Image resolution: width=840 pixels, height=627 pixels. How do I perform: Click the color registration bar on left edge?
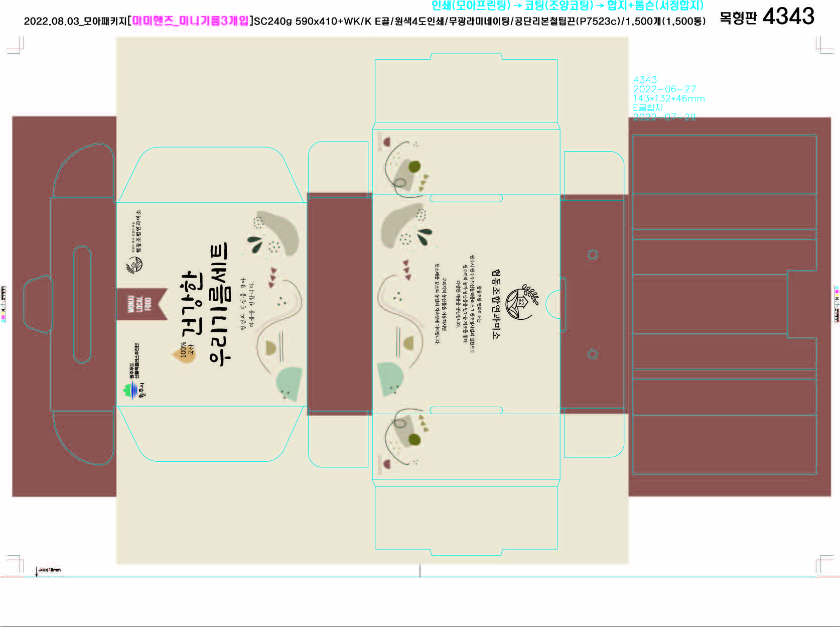click(4, 304)
